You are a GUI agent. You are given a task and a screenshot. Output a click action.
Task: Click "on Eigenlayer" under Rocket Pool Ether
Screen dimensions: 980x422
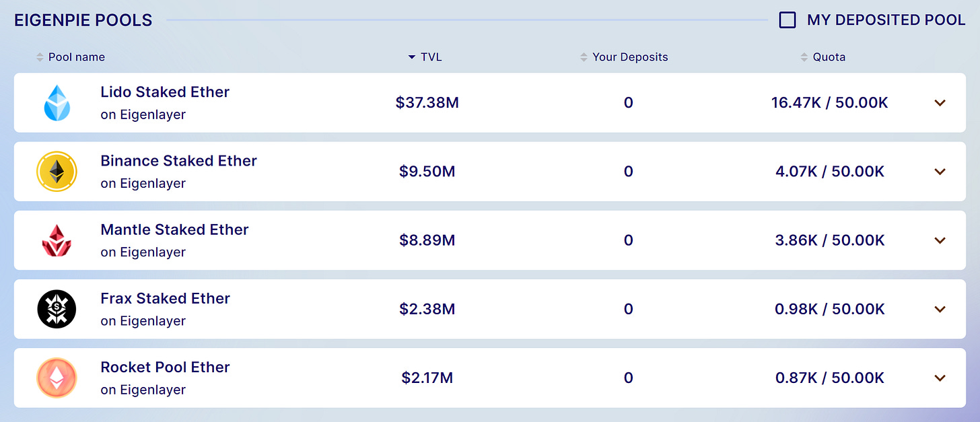coord(143,389)
